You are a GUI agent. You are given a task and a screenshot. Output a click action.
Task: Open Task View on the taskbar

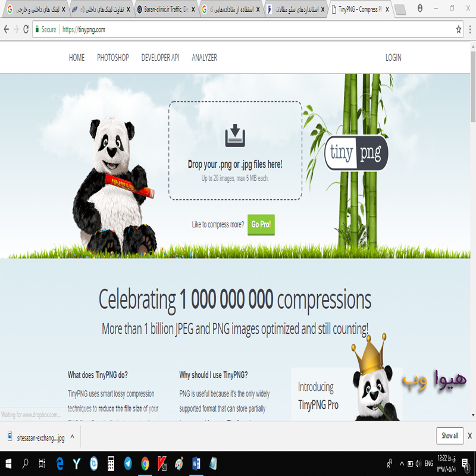[x=42, y=464]
